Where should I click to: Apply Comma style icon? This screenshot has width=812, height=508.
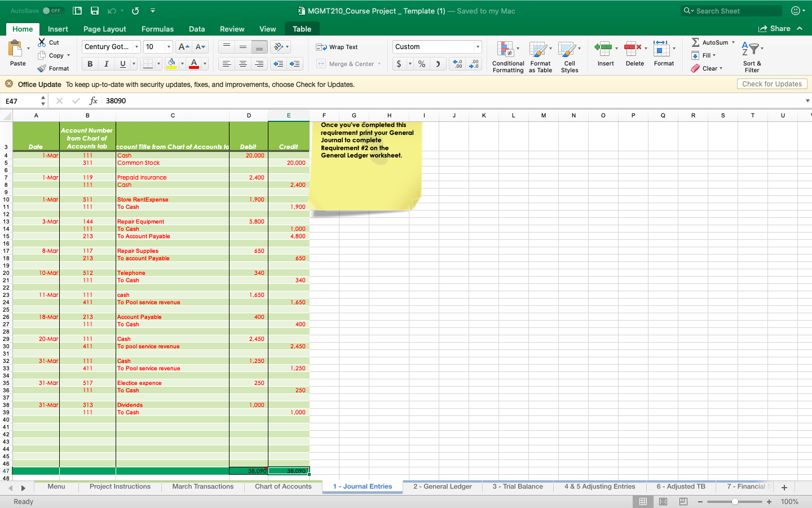click(438, 64)
